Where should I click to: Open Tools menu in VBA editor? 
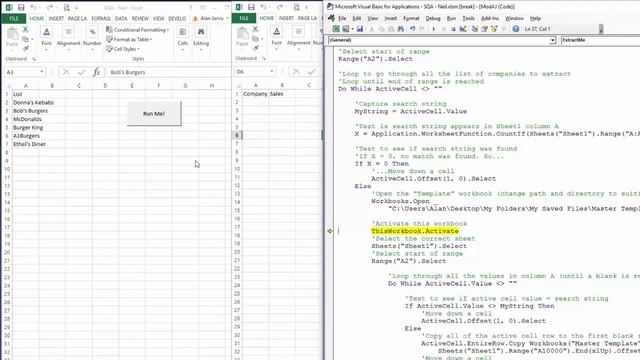(x=469, y=18)
